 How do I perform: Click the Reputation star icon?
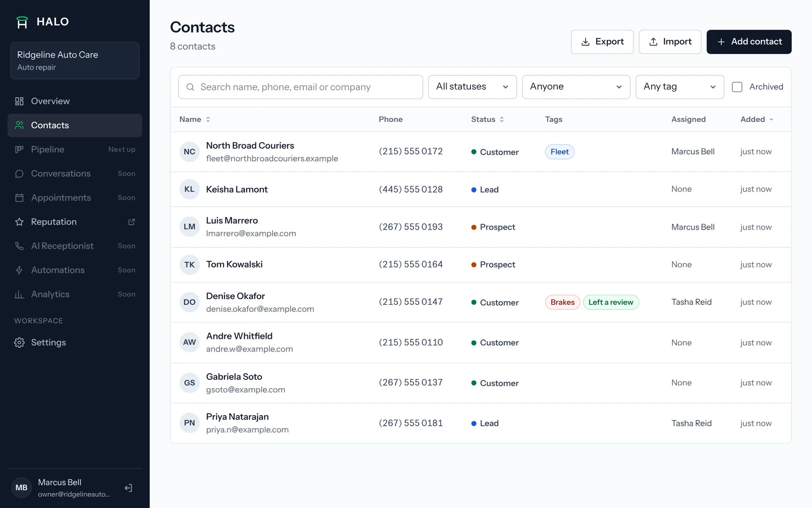click(x=19, y=222)
